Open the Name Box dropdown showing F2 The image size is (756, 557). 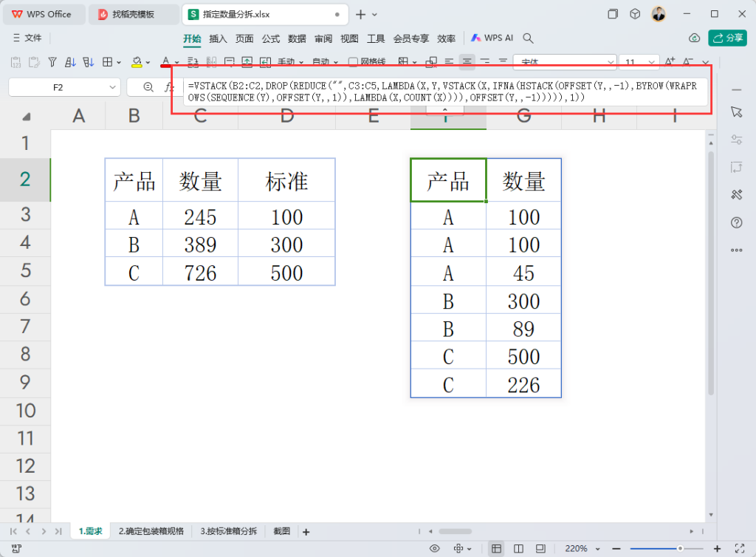click(x=112, y=87)
